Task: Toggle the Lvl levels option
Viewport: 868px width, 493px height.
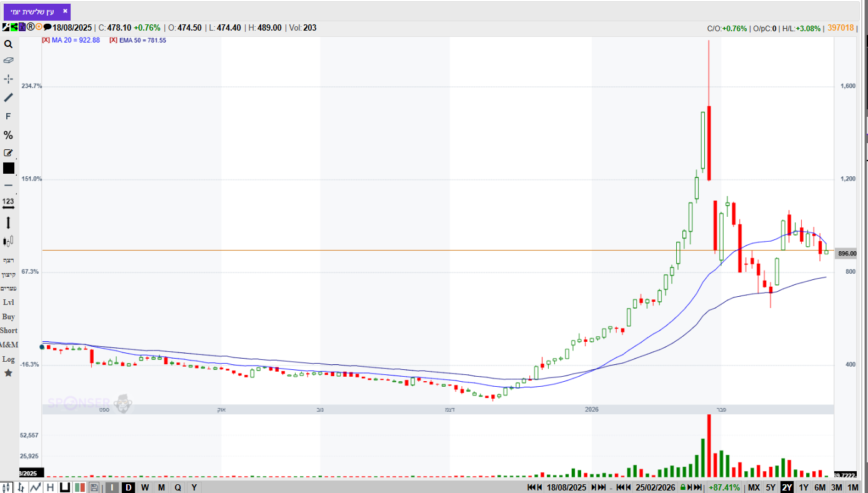Action: point(8,302)
